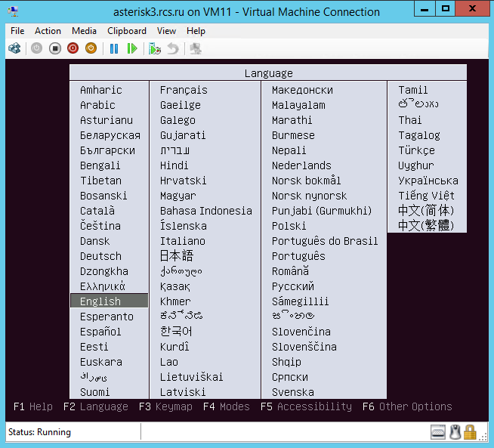Click F4 Modes option
The image size is (494, 448).
pos(227,406)
